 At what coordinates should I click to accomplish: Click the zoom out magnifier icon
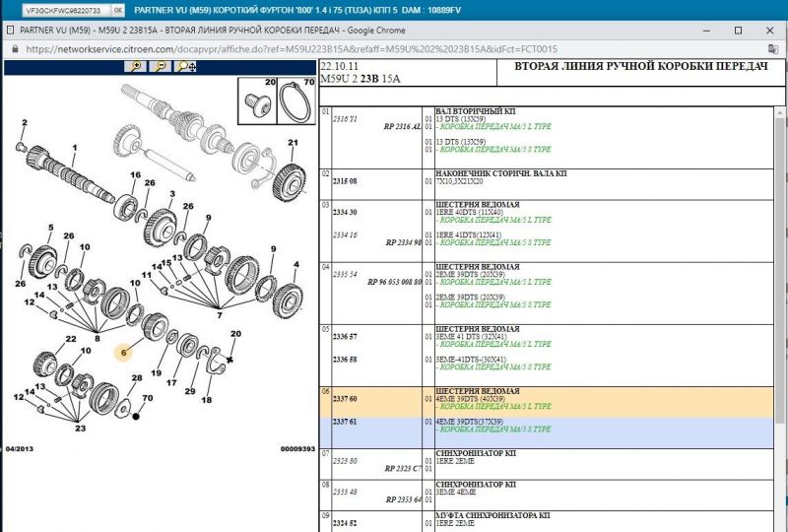click(x=160, y=67)
